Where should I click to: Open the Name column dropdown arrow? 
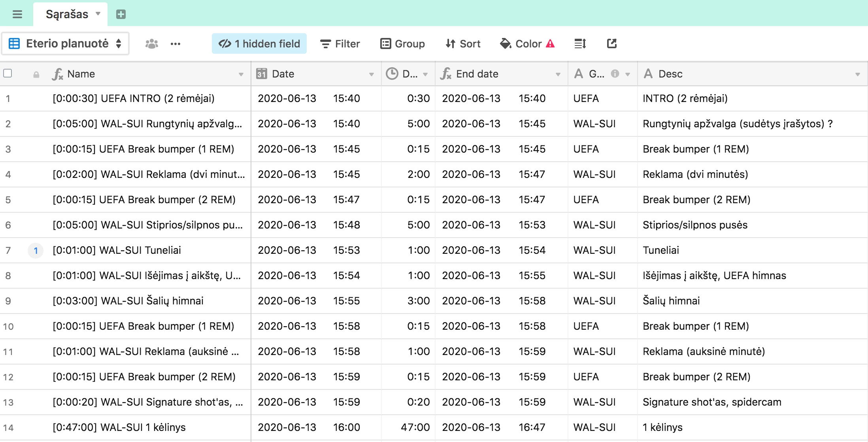tap(241, 74)
